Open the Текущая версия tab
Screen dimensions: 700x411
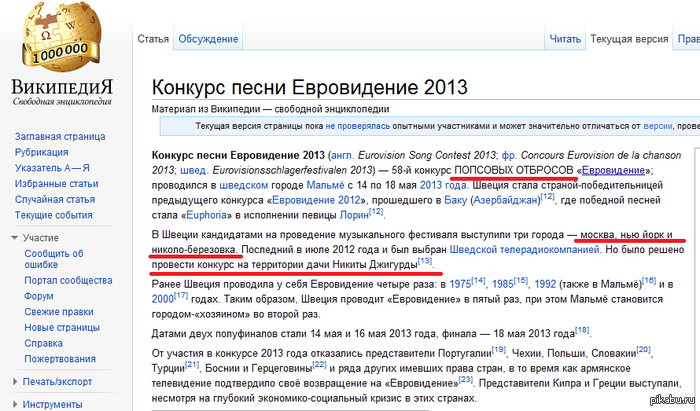point(629,39)
